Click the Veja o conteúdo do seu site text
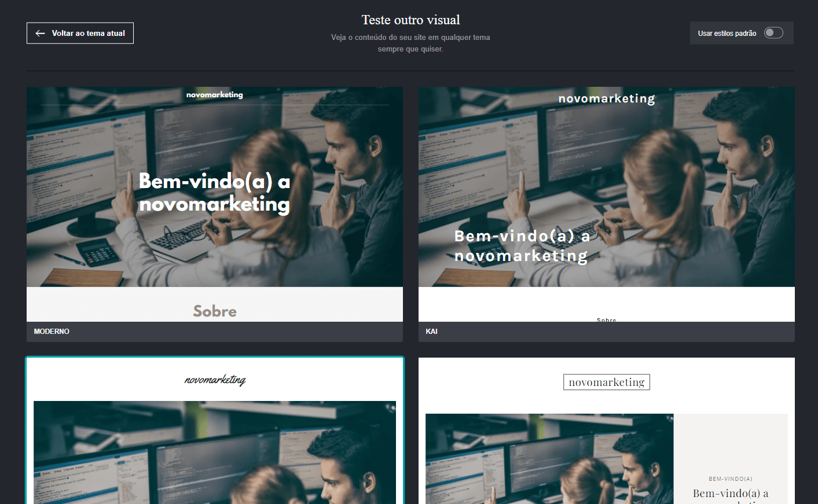818x504 pixels. pyautogui.click(x=410, y=43)
